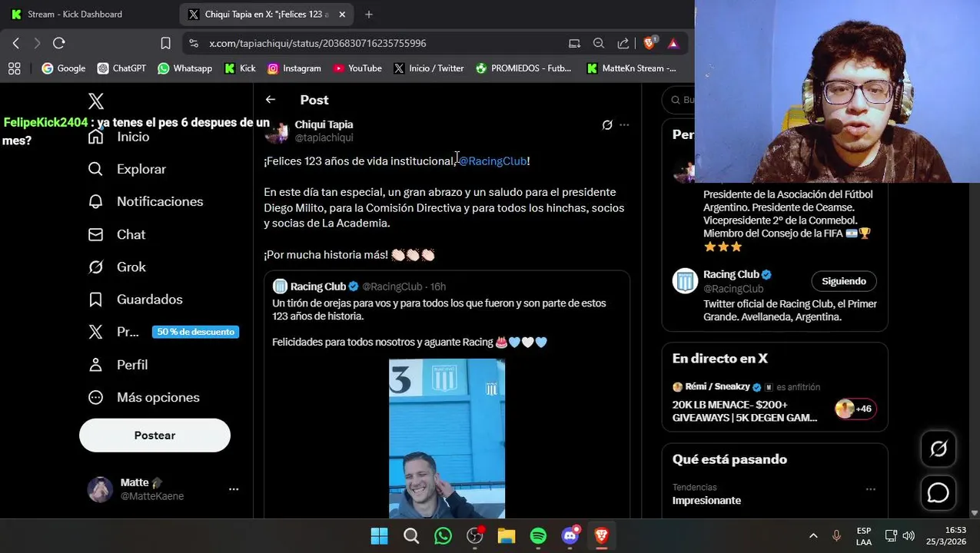Click the back arrow beside Post
Viewport: 980px width, 553px height.
click(x=271, y=100)
